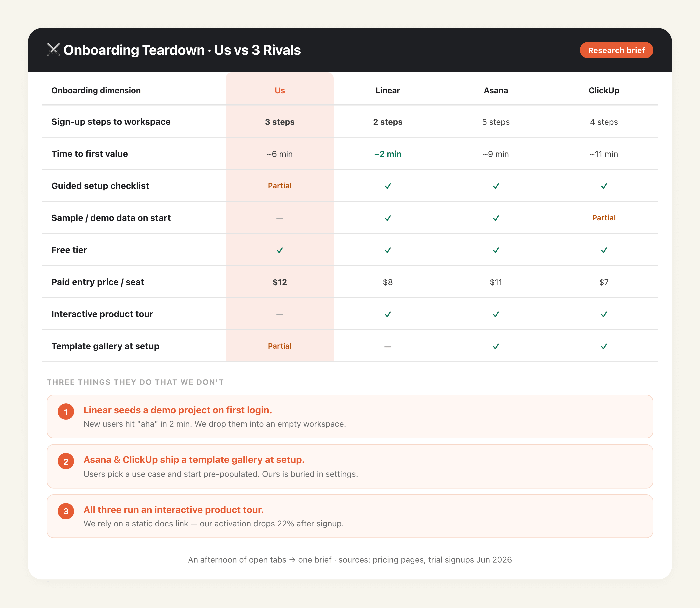Click the Linear checkmark for Guided setup checklist

point(388,186)
